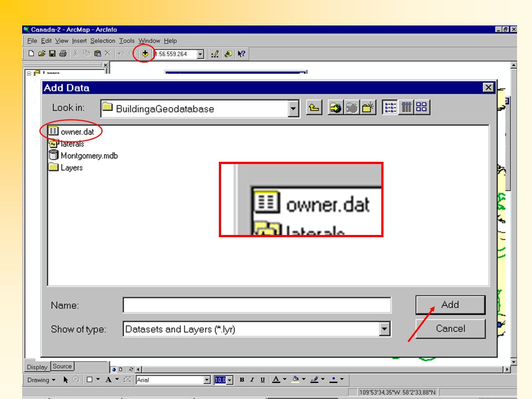Image resolution: width=532 pixels, height=399 pixels.
Task: Pick the line color pen swatch
Action: pos(315,380)
